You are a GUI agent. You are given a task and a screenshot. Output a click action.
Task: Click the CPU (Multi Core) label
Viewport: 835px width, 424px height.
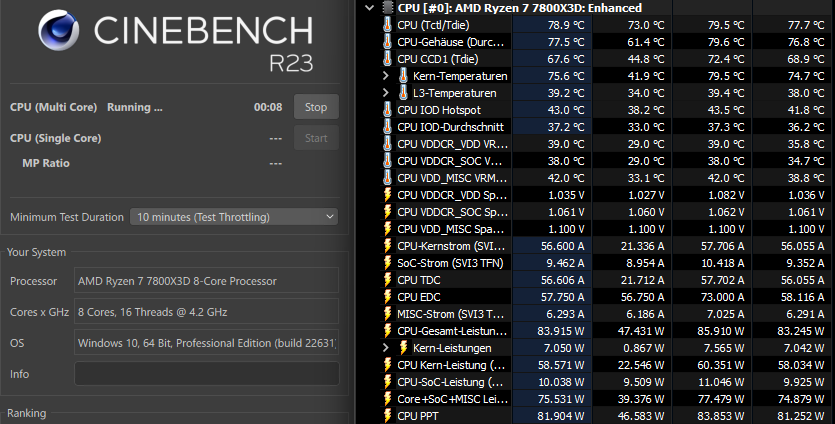click(53, 107)
